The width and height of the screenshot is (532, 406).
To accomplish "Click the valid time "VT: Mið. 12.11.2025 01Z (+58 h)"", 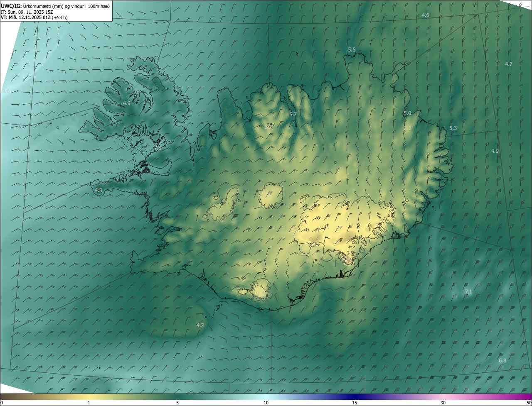I will click(34, 17).
